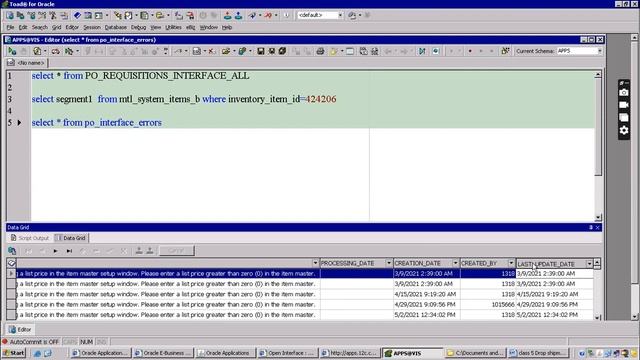Click the pin icon on Data Grid panel header

pos(591,227)
